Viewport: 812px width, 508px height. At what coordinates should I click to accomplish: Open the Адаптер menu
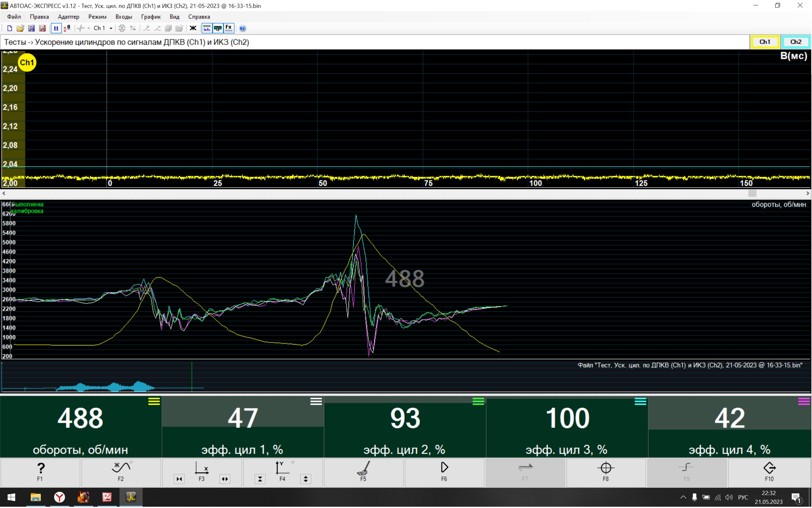68,17
